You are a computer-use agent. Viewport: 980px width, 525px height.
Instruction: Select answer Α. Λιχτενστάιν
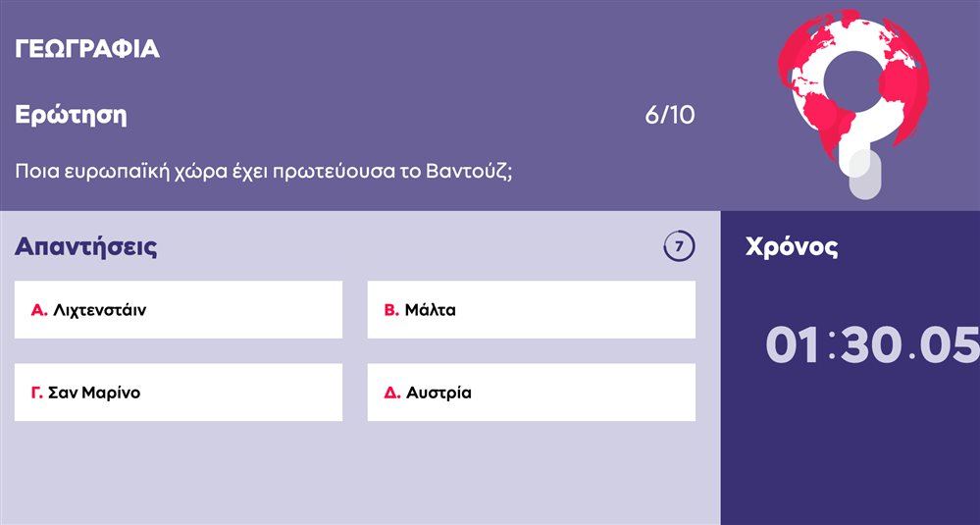[x=179, y=309]
